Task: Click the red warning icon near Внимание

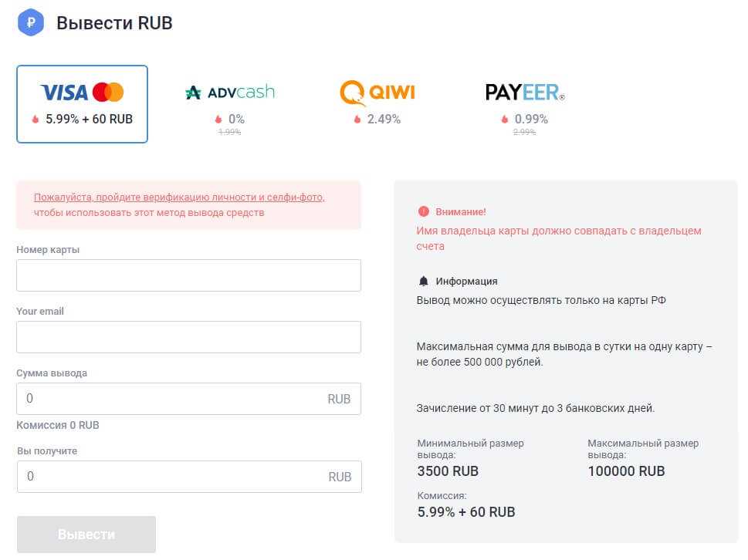Action: click(423, 211)
